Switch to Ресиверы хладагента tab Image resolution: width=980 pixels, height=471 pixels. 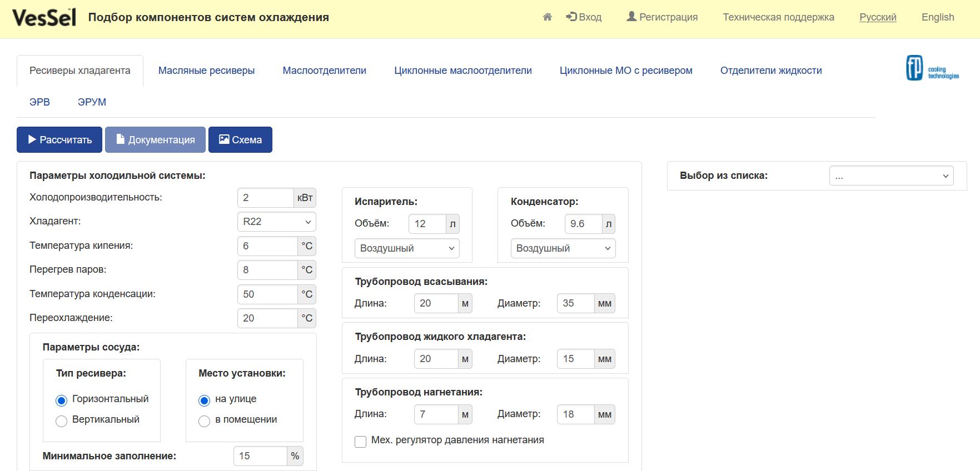click(80, 71)
